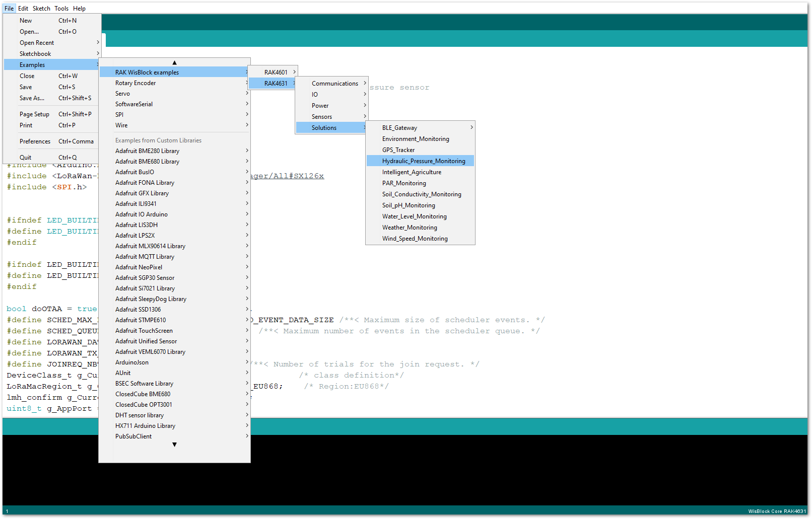
Task: Expand Sketchbook submenu
Action: click(x=52, y=54)
